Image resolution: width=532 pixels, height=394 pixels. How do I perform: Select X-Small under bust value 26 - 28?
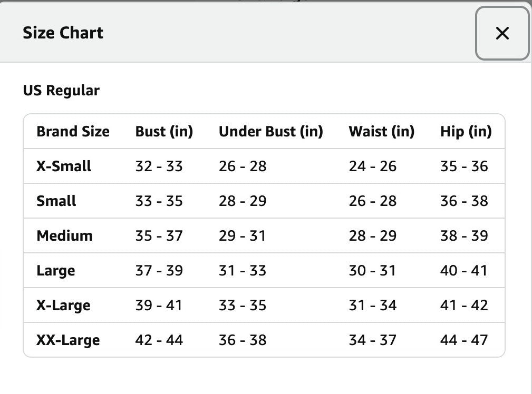[x=243, y=166]
